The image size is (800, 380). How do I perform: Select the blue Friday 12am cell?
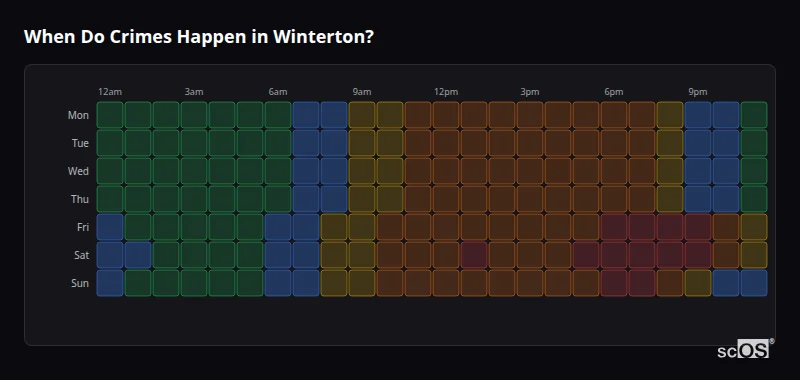pyautogui.click(x=110, y=227)
